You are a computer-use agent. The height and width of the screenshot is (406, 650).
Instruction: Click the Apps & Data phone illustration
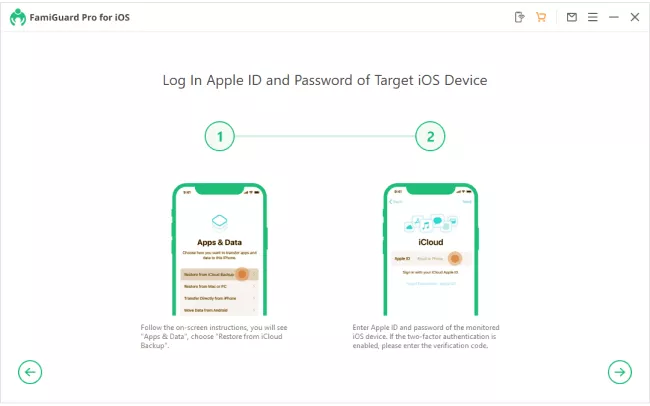click(219, 249)
